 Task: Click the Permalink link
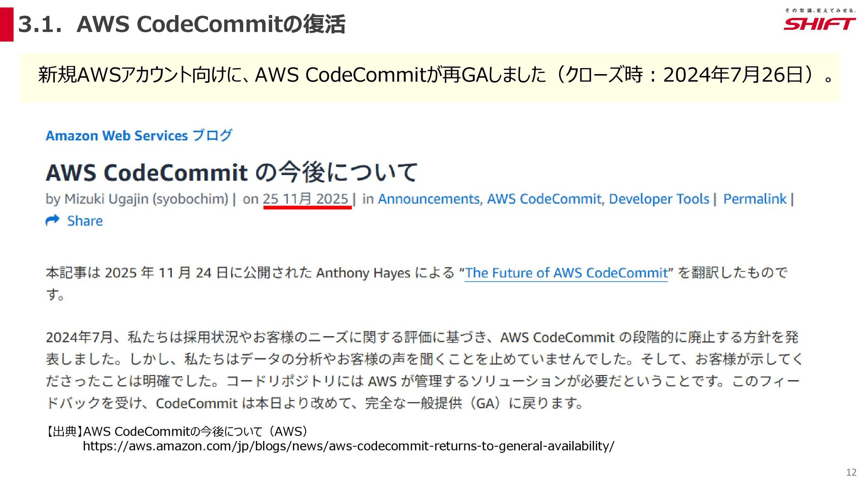click(755, 199)
